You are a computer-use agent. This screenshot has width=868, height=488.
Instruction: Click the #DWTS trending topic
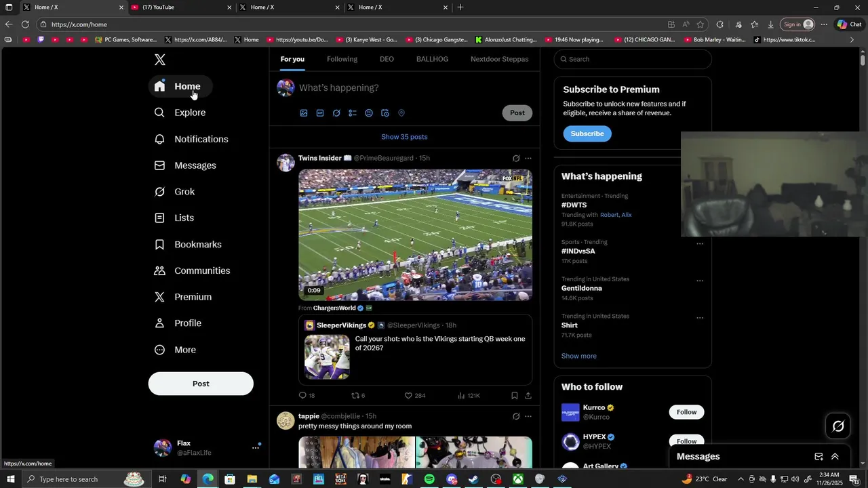(x=574, y=205)
